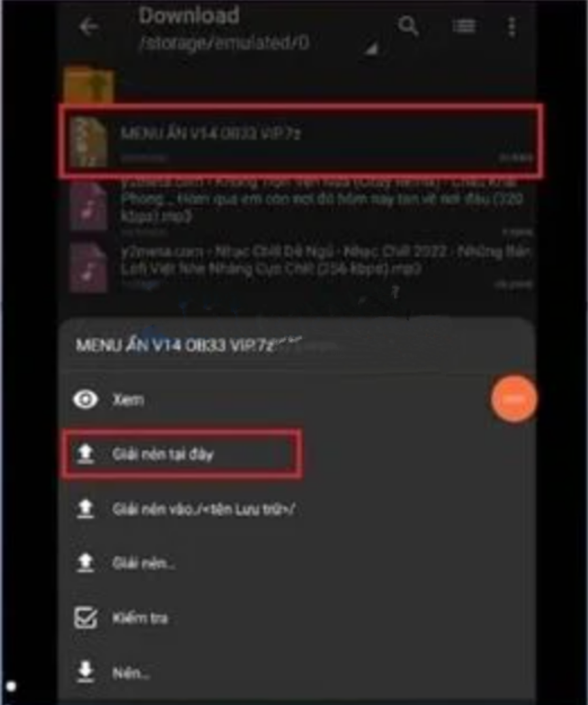Viewport: 588px width, 705px height.
Task: Select the first y2mate mp3 music file icon
Action: click(89, 207)
